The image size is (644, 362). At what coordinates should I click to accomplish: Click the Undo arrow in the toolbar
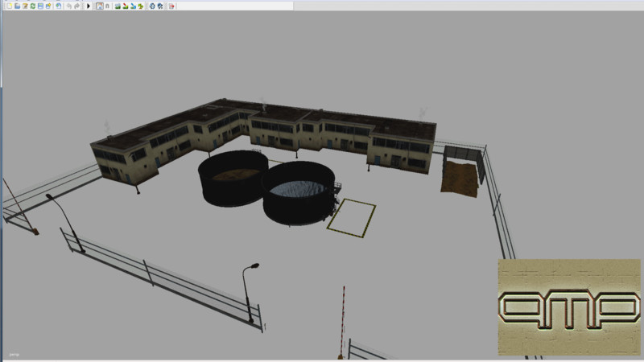69,6
